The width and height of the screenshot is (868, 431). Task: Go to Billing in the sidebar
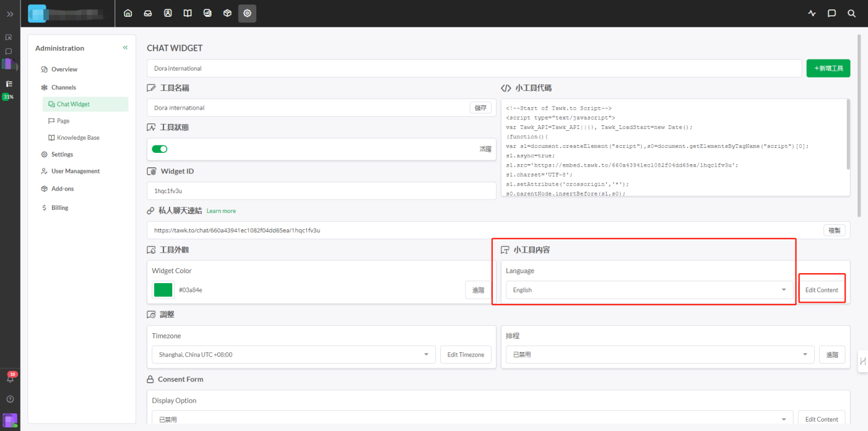pyautogui.click(x=59, y=207)
